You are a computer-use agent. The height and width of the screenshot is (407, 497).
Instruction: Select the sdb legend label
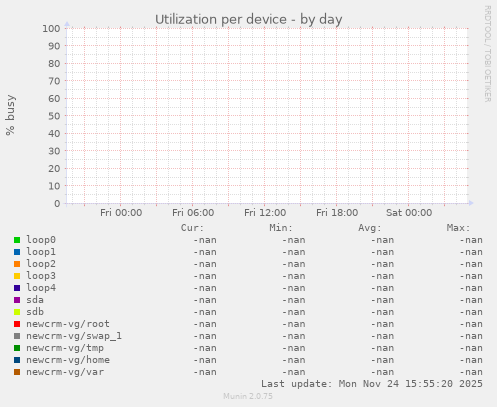pyautogui.click(x=35, y=312)
